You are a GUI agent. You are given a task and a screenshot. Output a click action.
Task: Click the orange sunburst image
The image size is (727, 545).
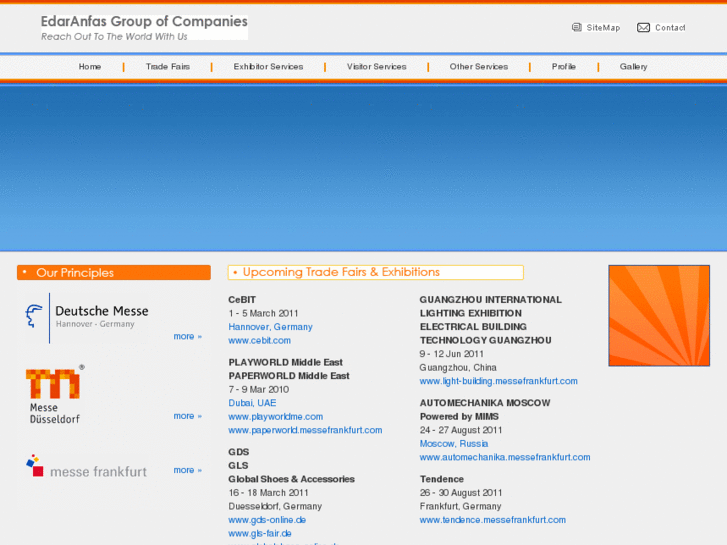click(x=659, y=316)
